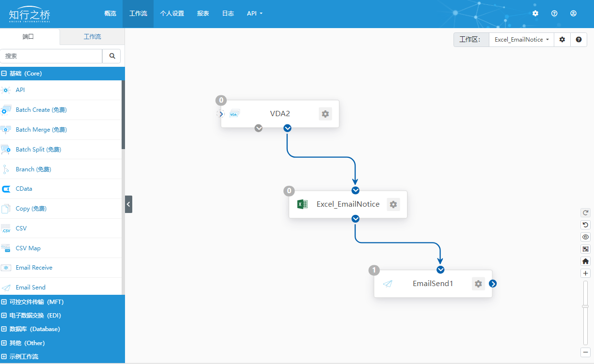The height and width of the screenshot is (364, 594).
Task: Select the Batch Merge (免费) connector
Action: pos(41,130)
